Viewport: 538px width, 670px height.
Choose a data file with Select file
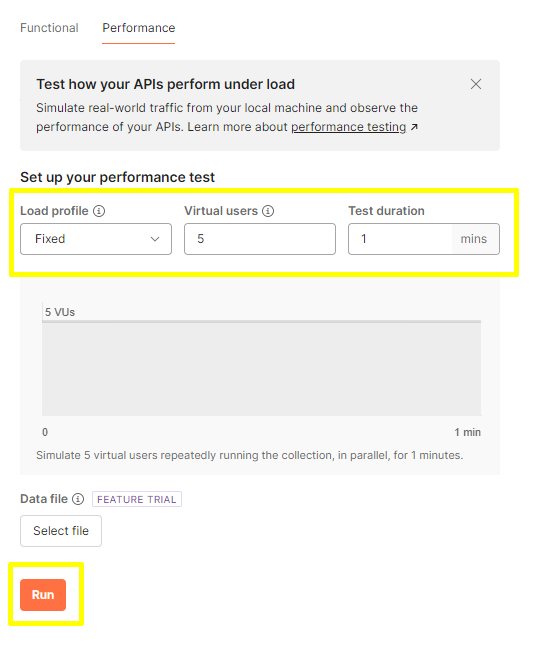(61, 531)
